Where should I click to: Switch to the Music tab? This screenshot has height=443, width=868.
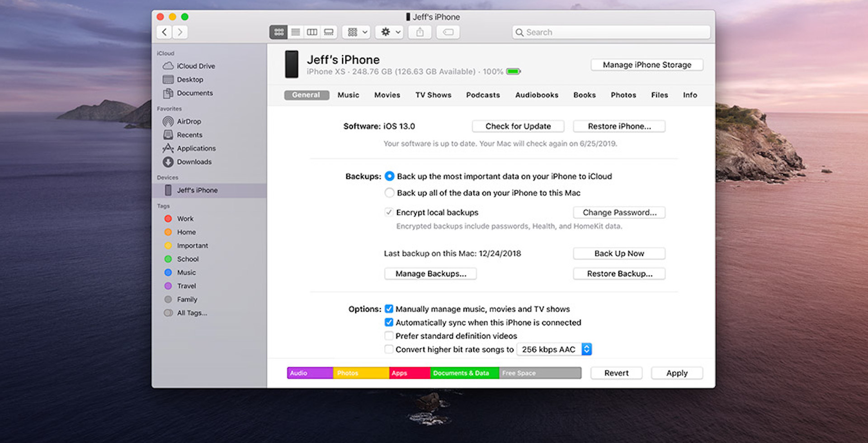(x=348, y=95)
